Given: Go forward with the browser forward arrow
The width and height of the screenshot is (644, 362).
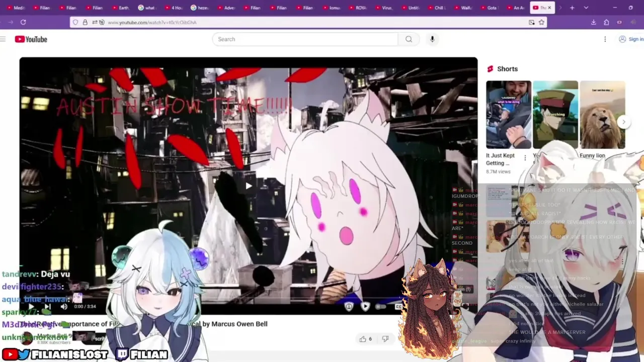Looking at the screenshot, I should tap(10, 22).
